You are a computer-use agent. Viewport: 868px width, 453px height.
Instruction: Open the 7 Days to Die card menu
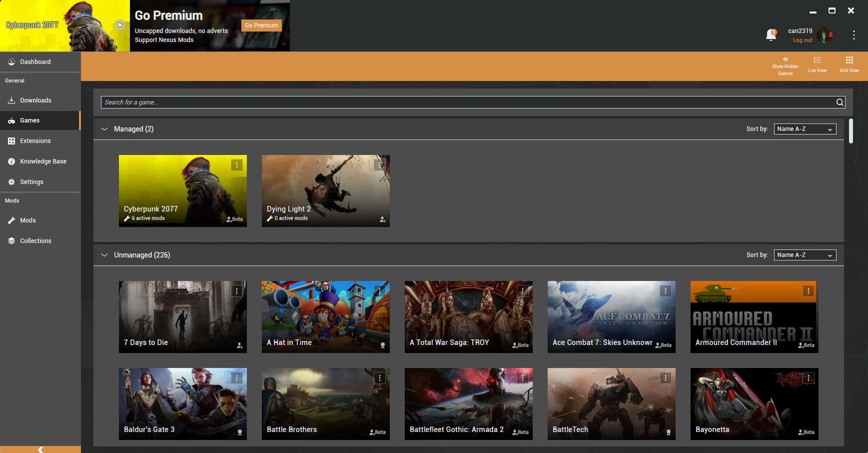coord(237,291)
